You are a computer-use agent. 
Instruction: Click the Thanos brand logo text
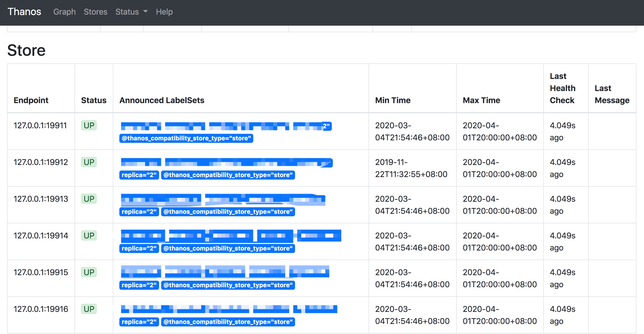coord(24,12)
